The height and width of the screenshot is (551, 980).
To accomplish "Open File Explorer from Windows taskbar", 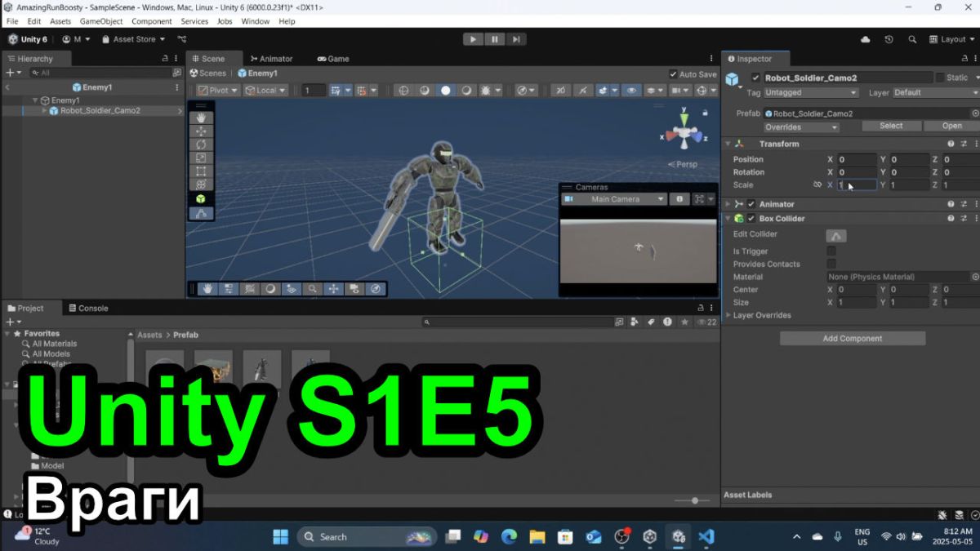I will (x=537, y=536).
